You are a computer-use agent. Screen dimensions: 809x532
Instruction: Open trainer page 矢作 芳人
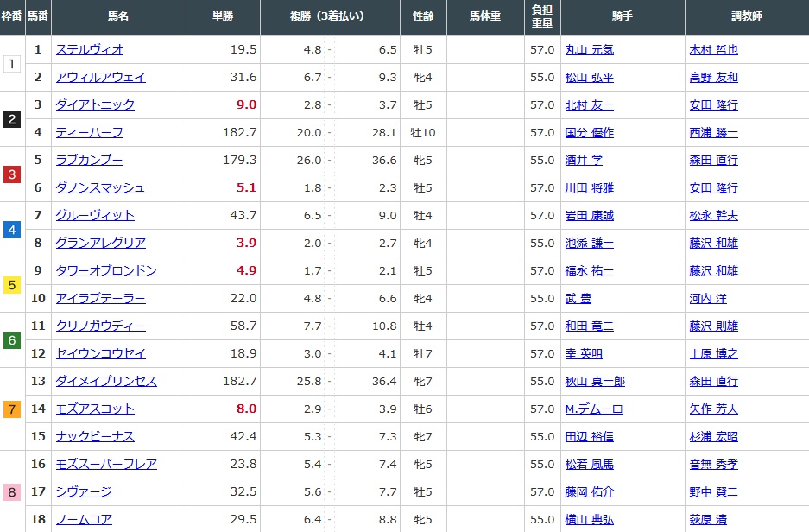[713, 409]
